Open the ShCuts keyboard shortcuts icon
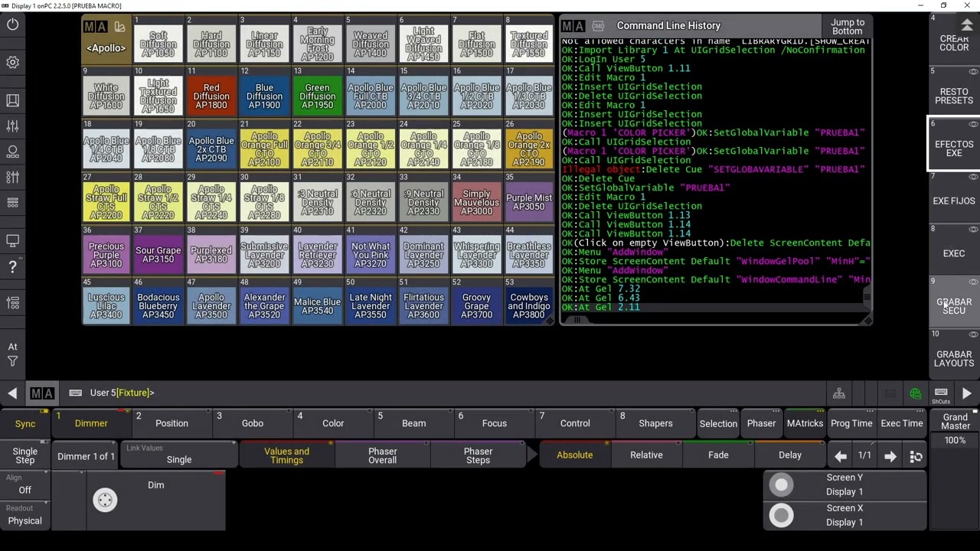 point(941,394)
